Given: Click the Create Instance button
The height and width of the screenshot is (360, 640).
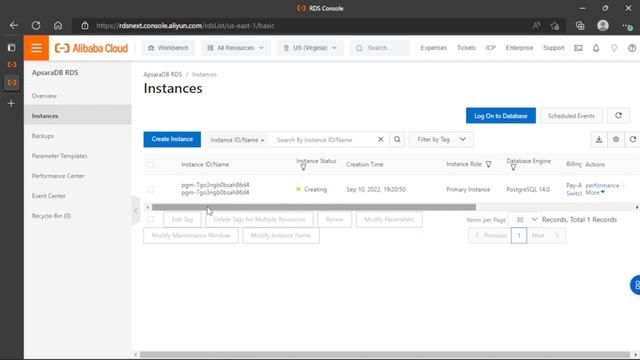Looking at the screenshot, I should (172, 139).
